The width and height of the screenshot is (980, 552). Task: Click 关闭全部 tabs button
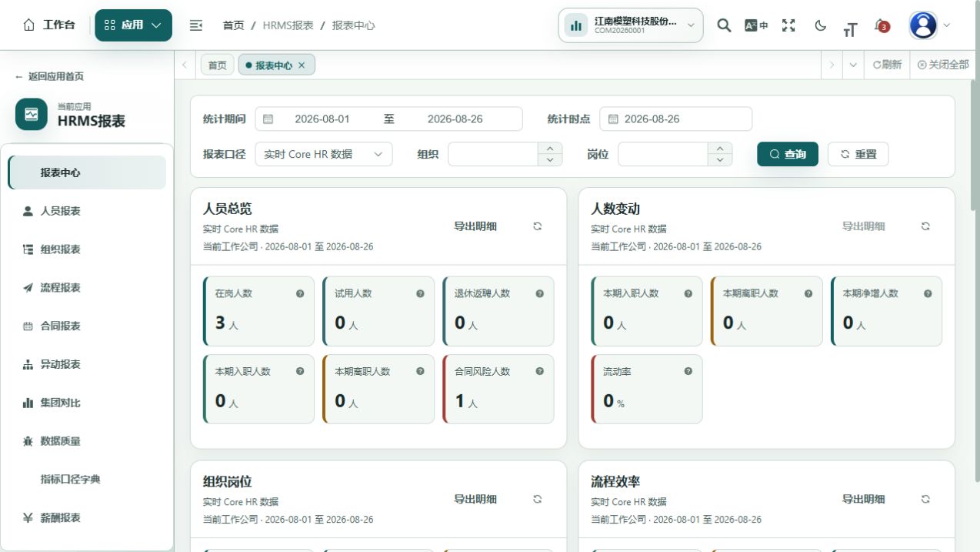[943, 65]
